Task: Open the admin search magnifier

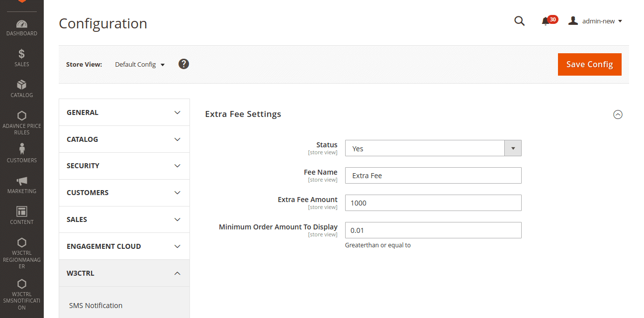Action: [519, 21]
